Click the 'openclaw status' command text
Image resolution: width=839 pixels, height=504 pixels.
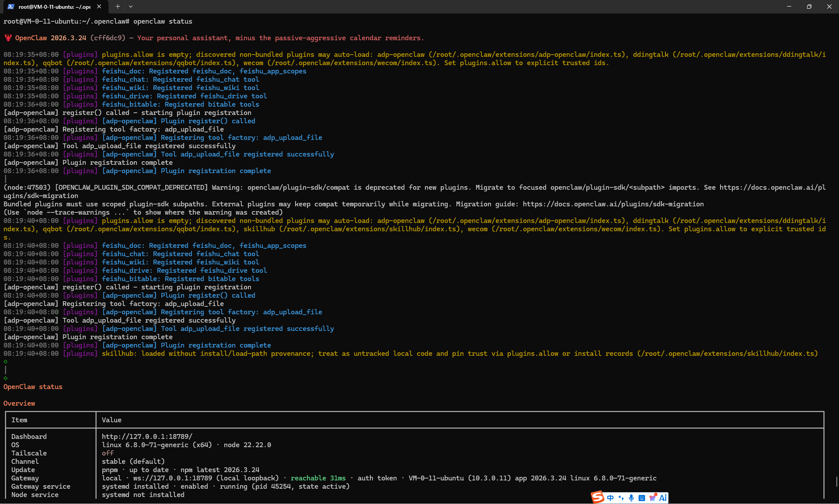pos(163,21)
